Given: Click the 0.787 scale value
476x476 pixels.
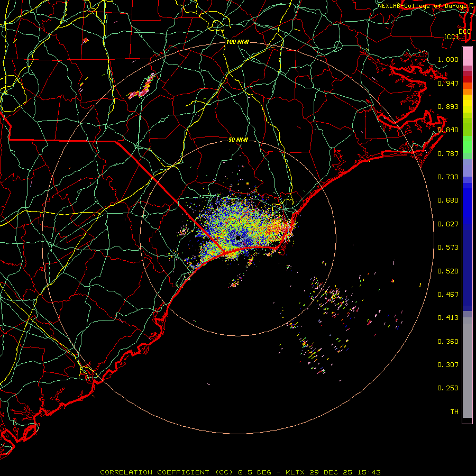Looking at the screenshot, I should pos(448,153).
